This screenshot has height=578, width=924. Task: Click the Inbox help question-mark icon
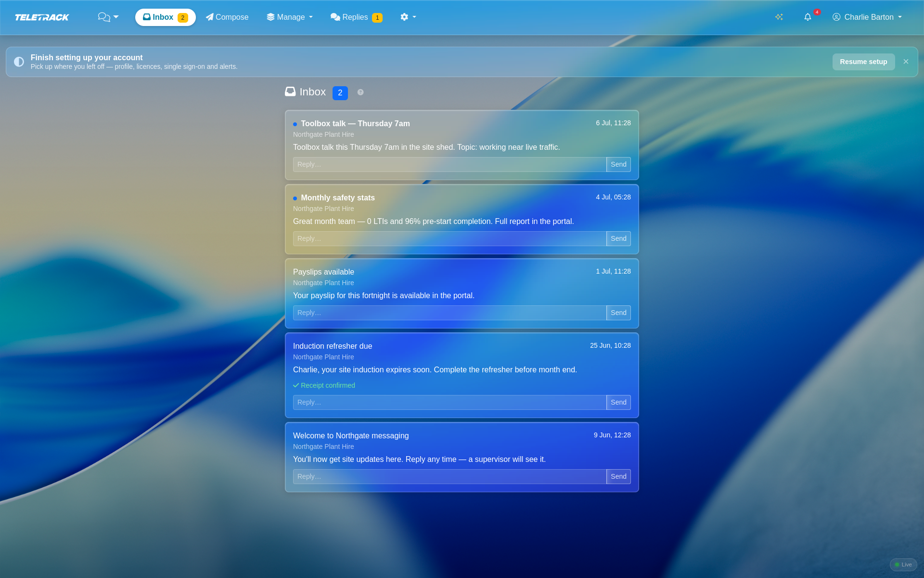[360, 92]
